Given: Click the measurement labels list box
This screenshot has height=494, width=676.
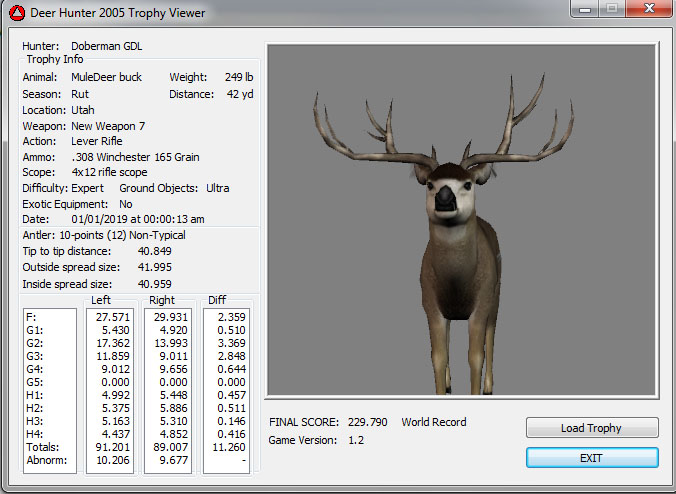Looking at the screenshot, I should coord(50,387).
